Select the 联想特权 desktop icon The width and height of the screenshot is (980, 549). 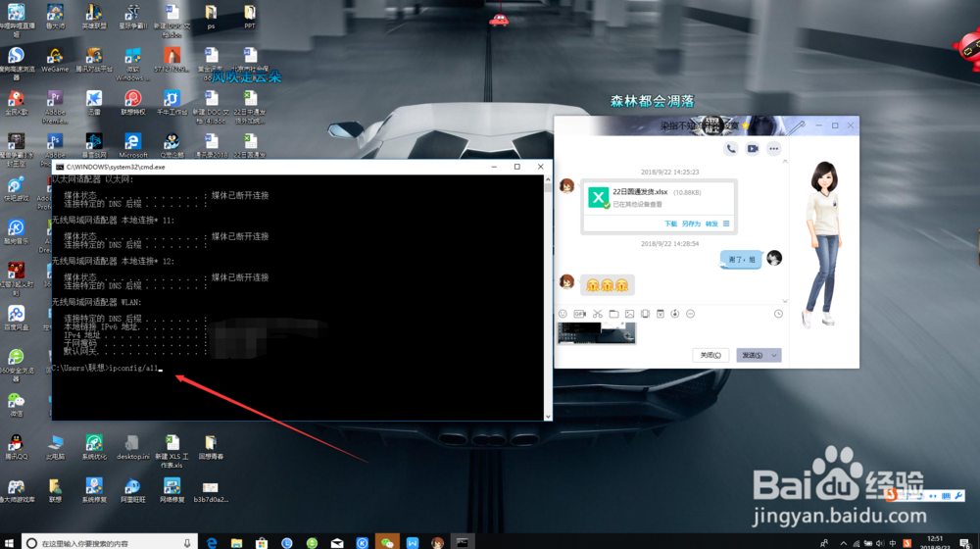132,103
